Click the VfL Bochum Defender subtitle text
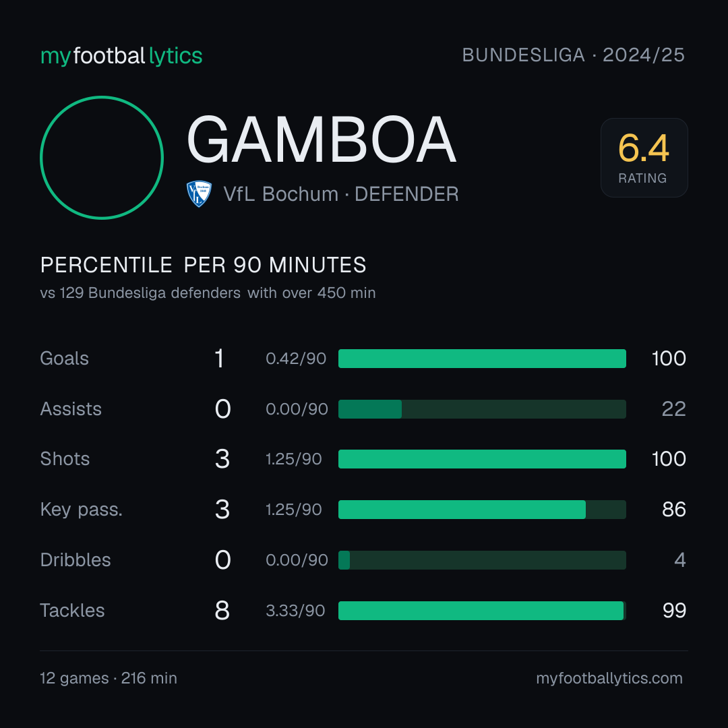Viewport: 728px width, 728px height. pyautogui.click(x=341, y=194)
